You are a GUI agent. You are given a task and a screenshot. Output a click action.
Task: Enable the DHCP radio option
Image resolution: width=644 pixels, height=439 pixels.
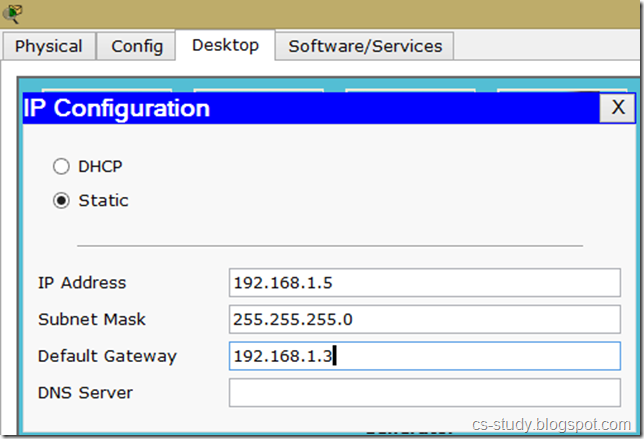tap(62, 167)
